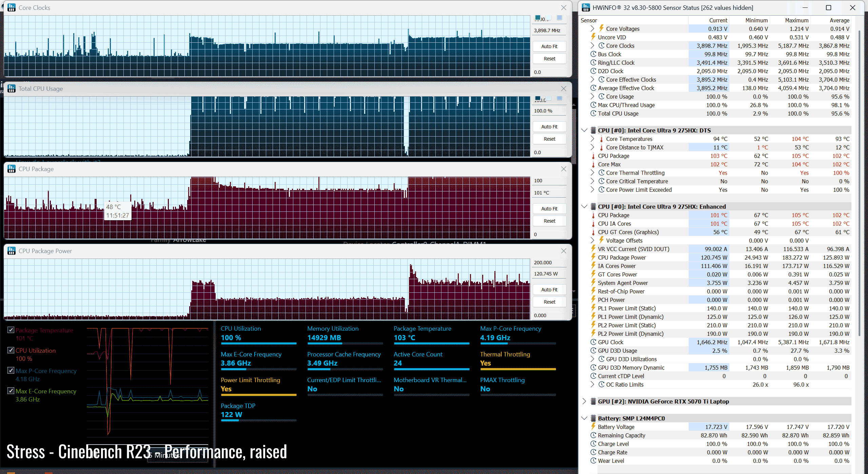Click the CPU Package thermometer icon under DTS

(x=593, y=156)
